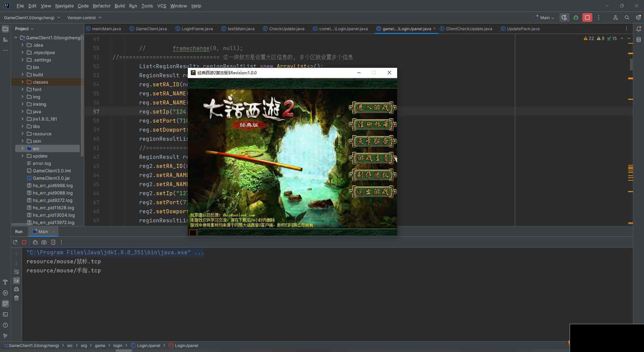The width and height of the screenshot is (644, 352).
Task: Click the 退出游戏 button in game window
Action: (x=373, y=192)
